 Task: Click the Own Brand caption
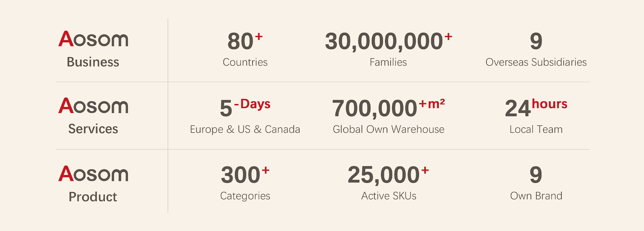click(536, 196)
